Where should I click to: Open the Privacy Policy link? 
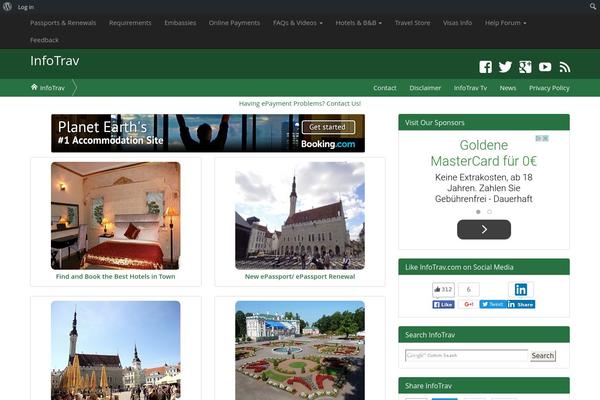(549, 88)
